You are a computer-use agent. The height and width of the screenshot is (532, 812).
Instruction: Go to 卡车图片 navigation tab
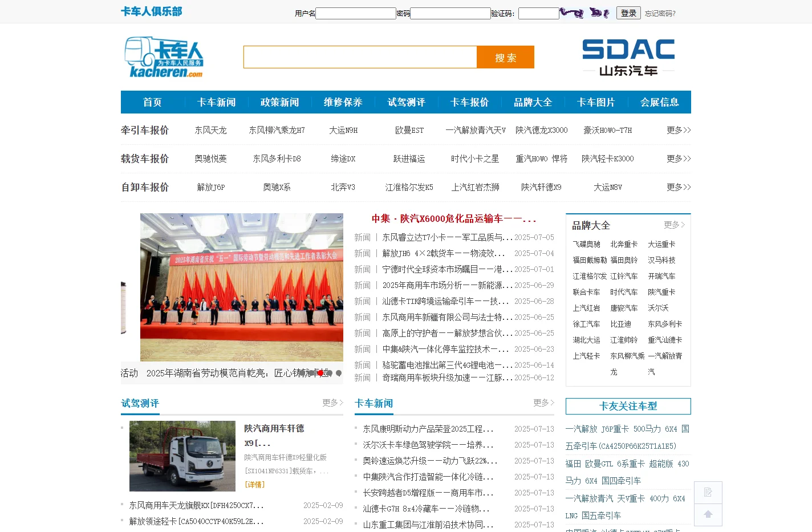click(x=596, y=102)
